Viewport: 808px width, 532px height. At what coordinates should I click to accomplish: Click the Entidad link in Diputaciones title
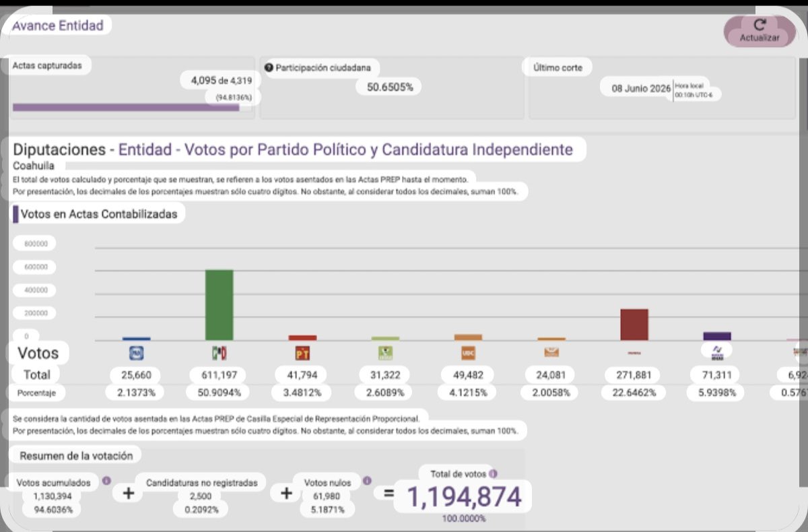145,149
